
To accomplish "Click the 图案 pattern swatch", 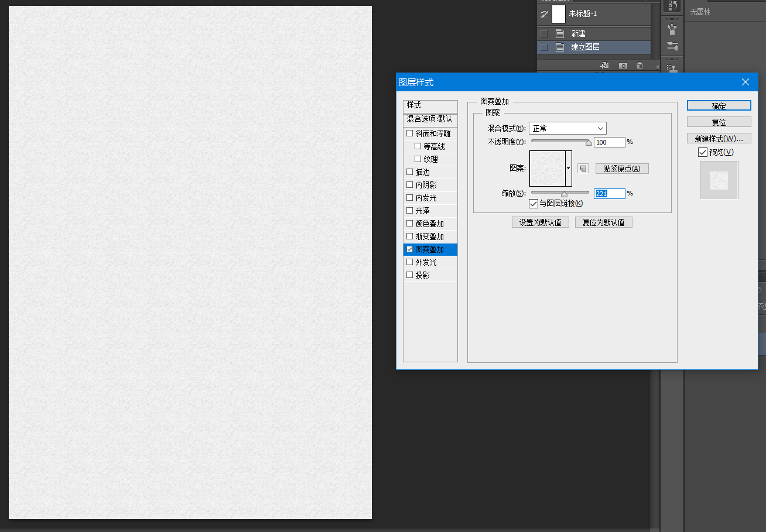I will click(548, 169).
